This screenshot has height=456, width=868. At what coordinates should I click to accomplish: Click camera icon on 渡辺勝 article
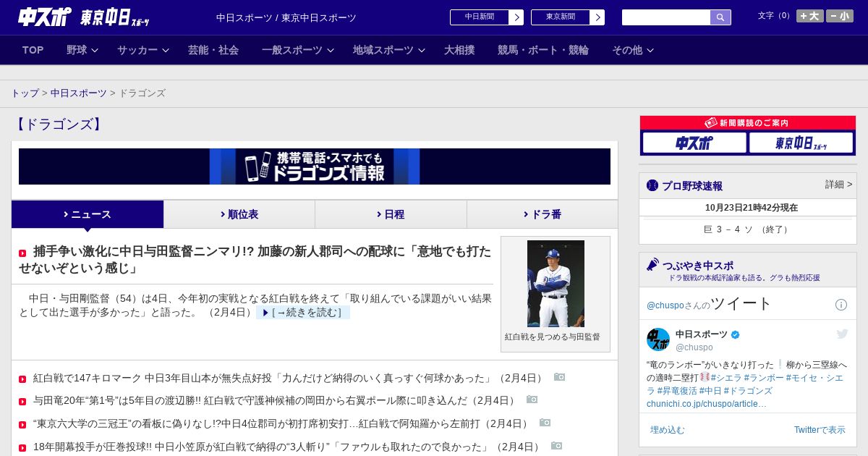(x=532, y=400)
